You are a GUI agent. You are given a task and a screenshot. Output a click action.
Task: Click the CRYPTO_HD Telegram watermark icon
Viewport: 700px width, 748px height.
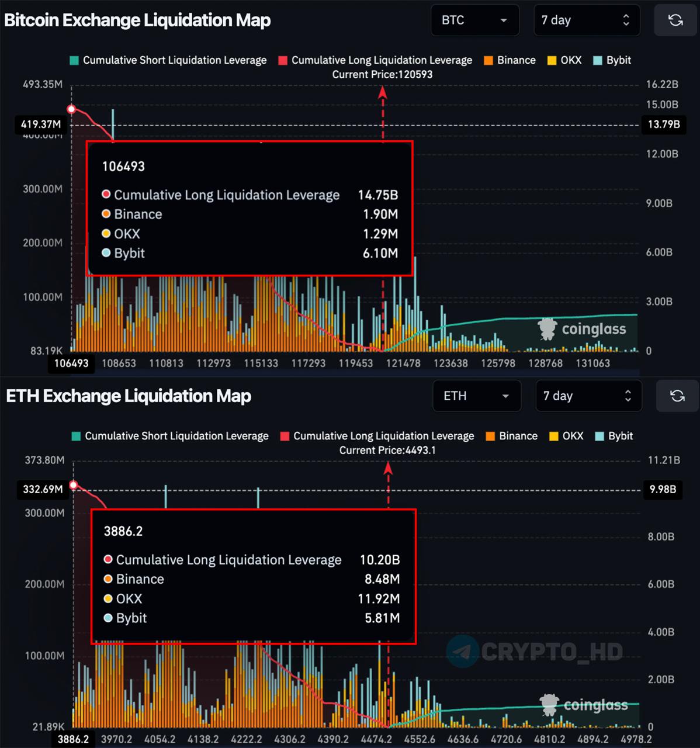tap(463, 651)
